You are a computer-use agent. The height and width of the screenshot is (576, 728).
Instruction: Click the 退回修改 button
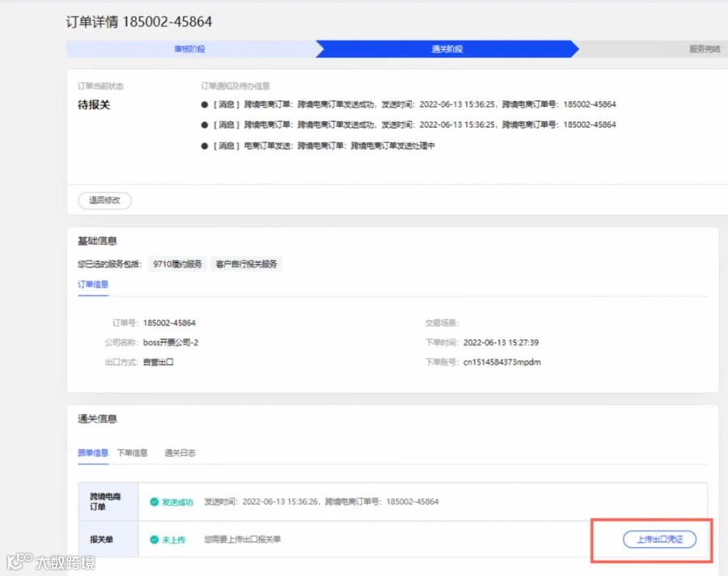click(x=104, y=200)
